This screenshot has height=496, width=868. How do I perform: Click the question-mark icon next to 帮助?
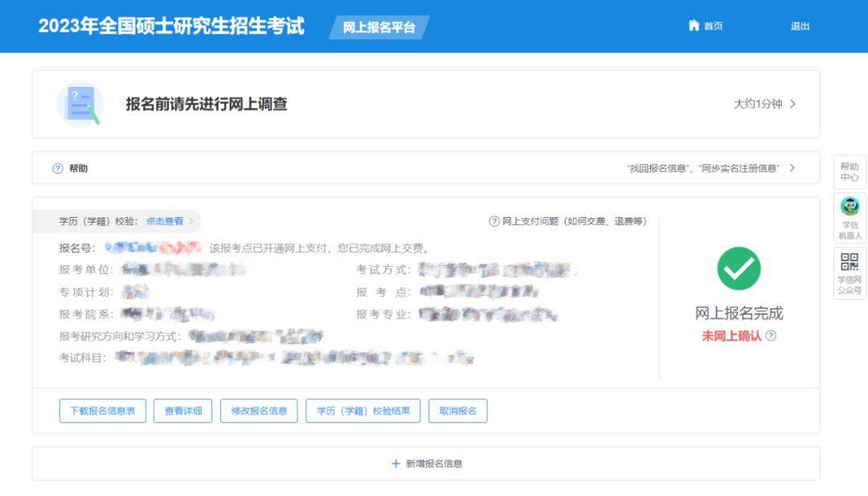(57, 168)
